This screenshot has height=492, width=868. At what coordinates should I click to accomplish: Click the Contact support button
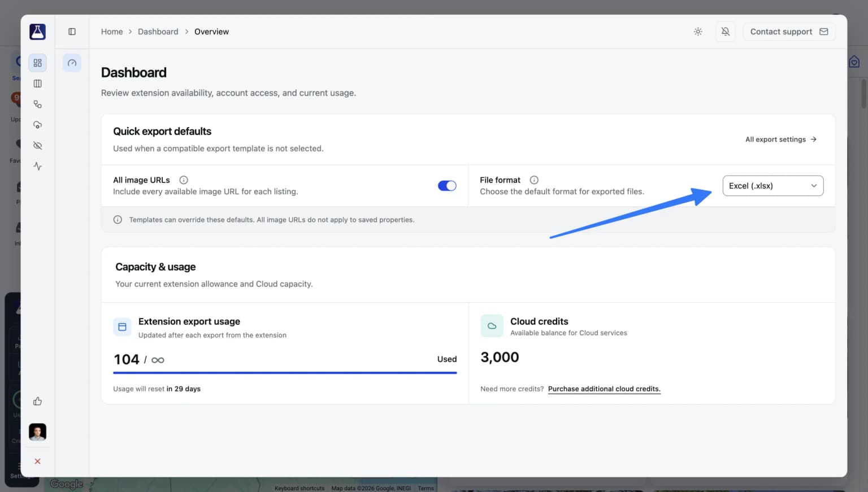coord(789,32)
